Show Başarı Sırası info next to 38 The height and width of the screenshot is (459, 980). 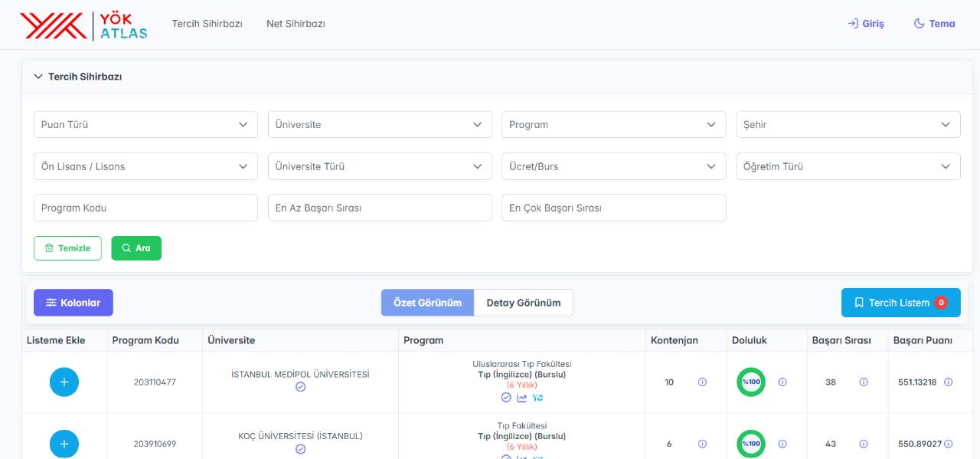coord(864,382)
